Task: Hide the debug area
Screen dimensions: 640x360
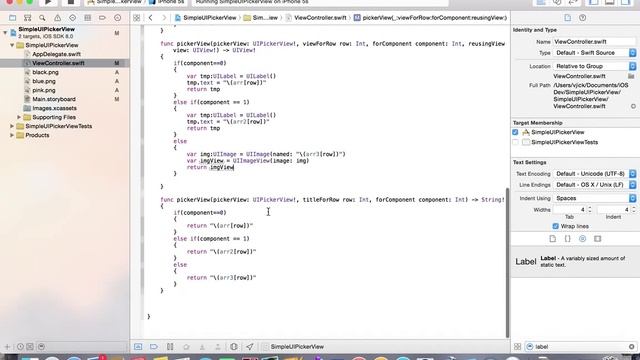Action: (x=138, y=347)
